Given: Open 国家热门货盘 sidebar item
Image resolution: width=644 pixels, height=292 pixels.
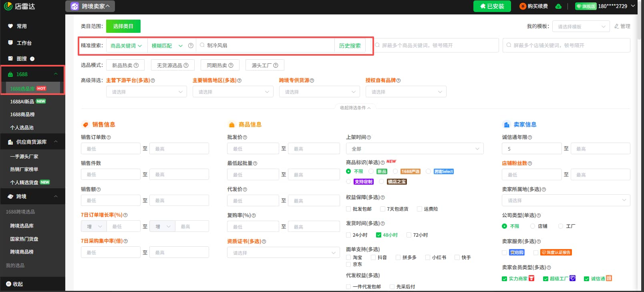Looking at the screenshot, I should (24, 239).
